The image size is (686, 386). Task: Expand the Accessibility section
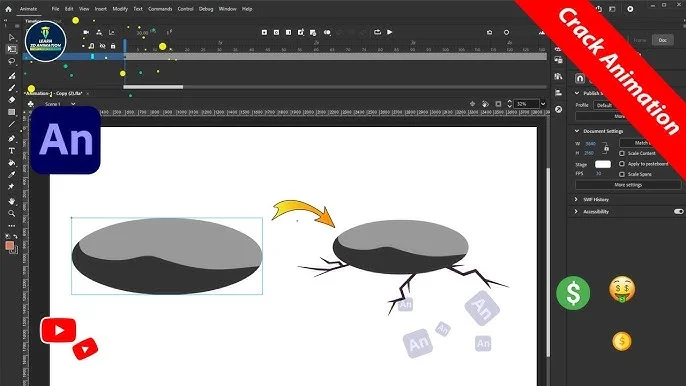(576, 211)
